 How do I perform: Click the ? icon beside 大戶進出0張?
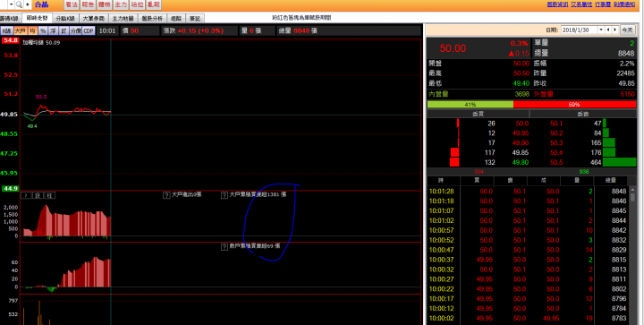(166, 195)
